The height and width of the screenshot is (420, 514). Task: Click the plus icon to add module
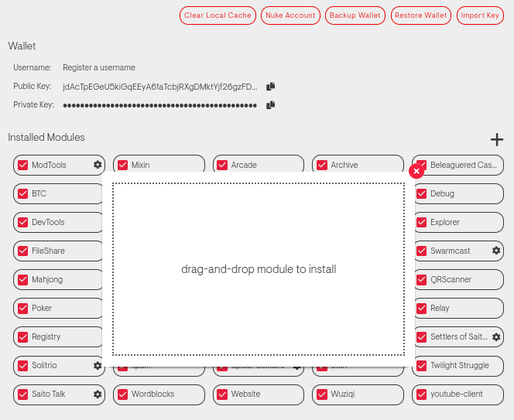[x=496, y=139]
